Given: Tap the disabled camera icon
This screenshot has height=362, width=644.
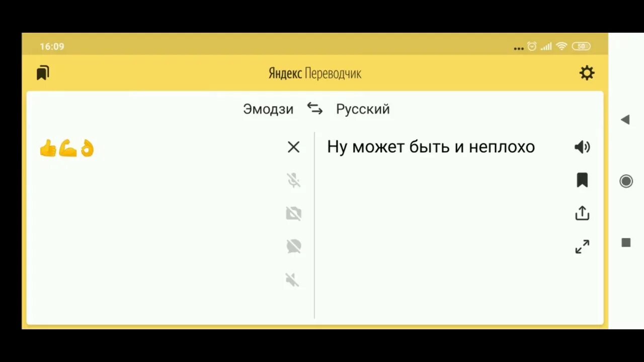Looking at the screenshot, I should tap(294, 214).
